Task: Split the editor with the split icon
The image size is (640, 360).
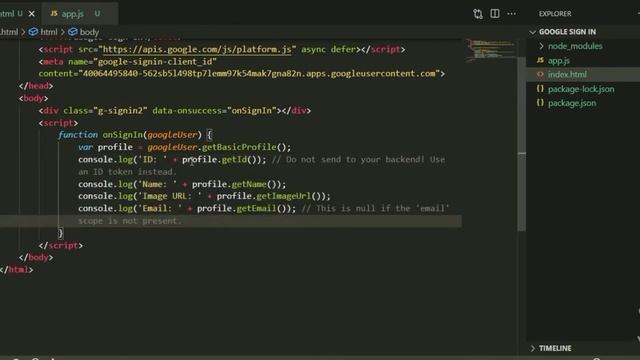Action: coord(495,13)
